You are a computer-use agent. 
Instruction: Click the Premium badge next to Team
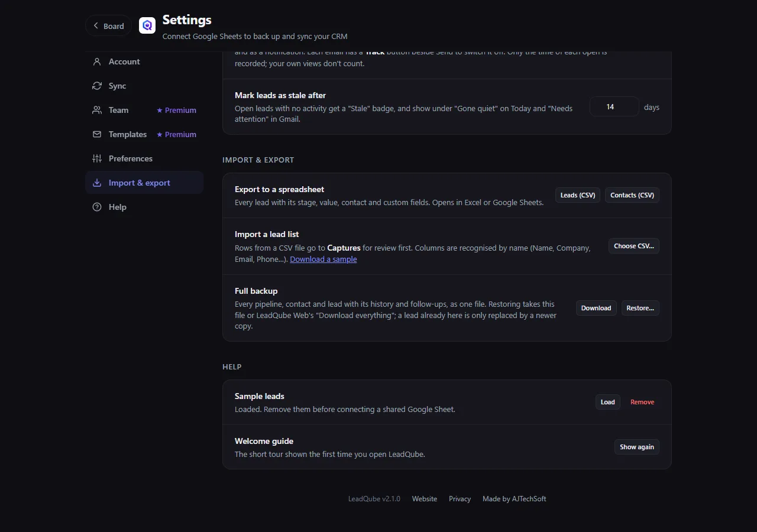[176, 110]
